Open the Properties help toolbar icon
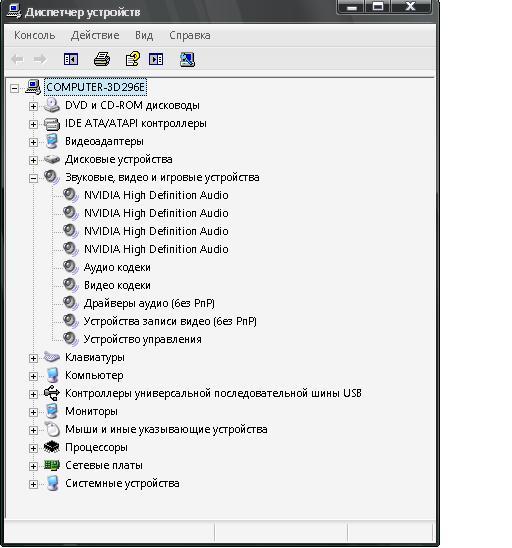The height and width of the screenshot is (548, 512). point(133,59)
